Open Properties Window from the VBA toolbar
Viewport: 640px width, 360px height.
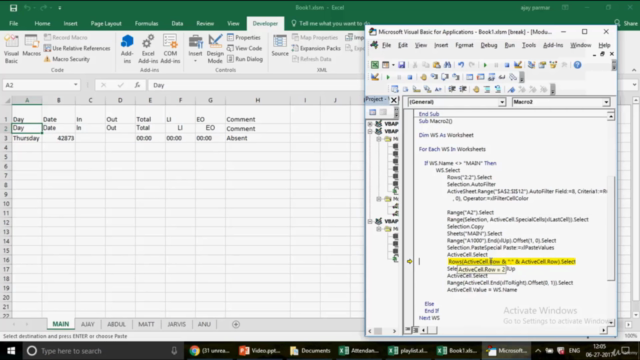542,65
